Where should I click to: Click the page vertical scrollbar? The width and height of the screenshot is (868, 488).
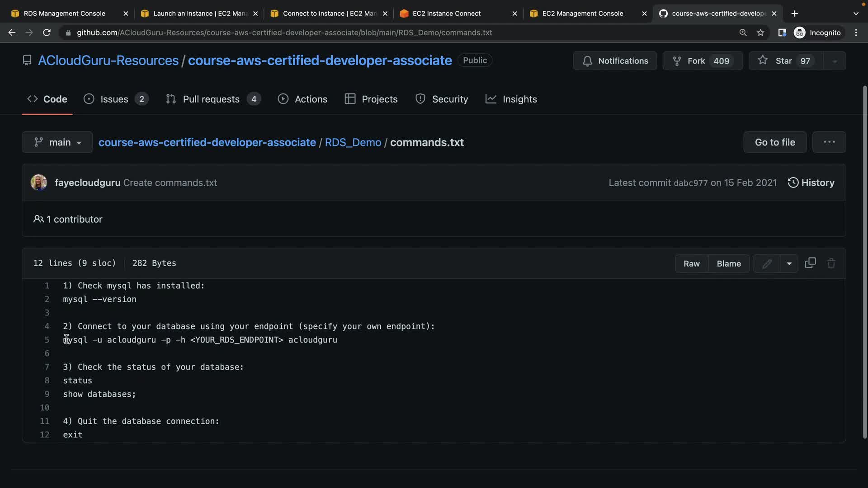coord(864,262)
